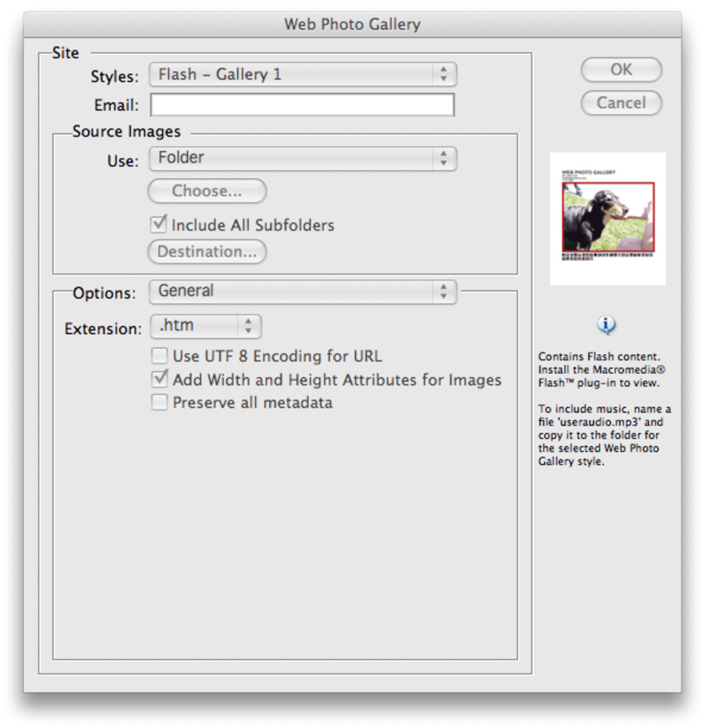Enable Preserve all metadata checkbox

pyautogui.click(x=160, y=402)
